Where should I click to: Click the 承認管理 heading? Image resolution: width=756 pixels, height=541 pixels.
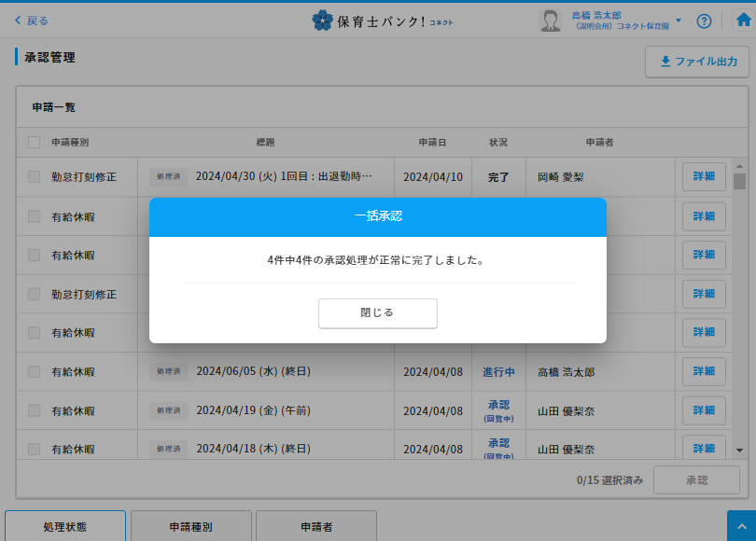click(49, 56)
